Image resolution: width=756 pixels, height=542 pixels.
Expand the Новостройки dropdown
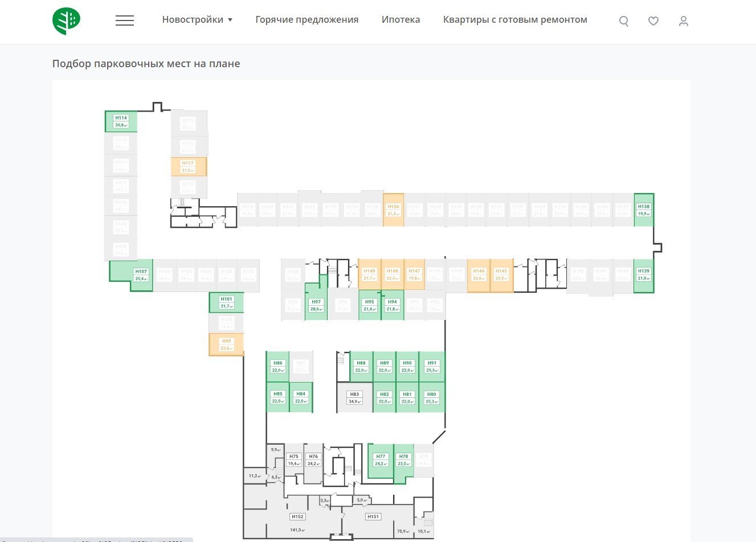[x=197, y=19]
